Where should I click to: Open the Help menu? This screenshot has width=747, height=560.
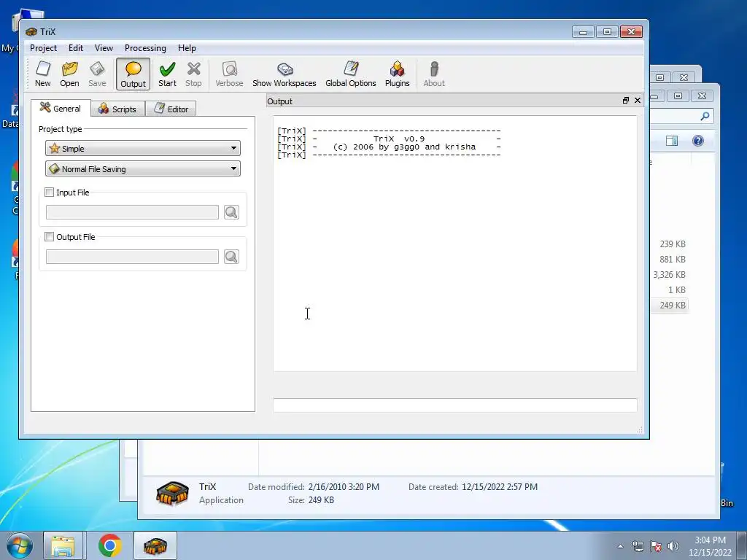pos(187,48)
